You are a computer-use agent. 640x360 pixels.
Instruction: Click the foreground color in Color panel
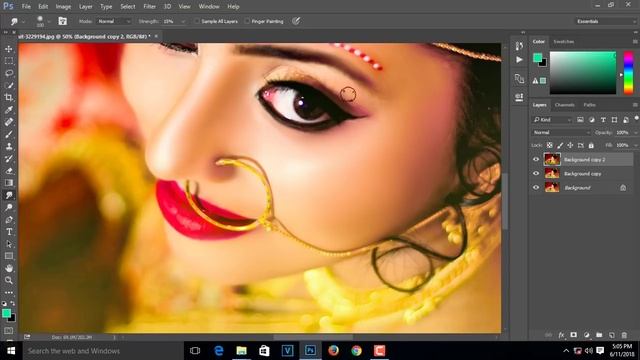538,58
